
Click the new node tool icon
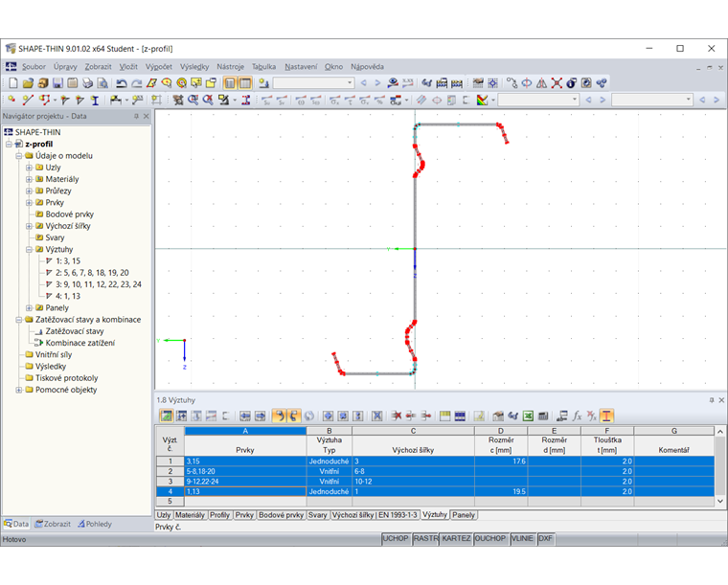click(11, 100)
